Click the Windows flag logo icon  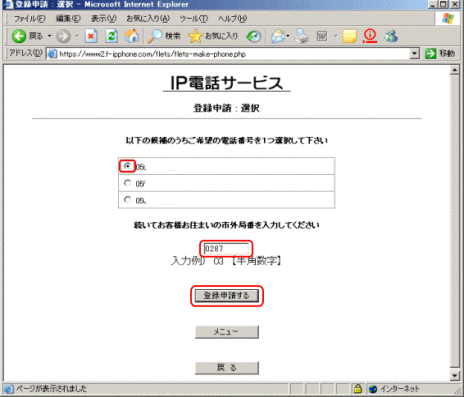[448, 18]
